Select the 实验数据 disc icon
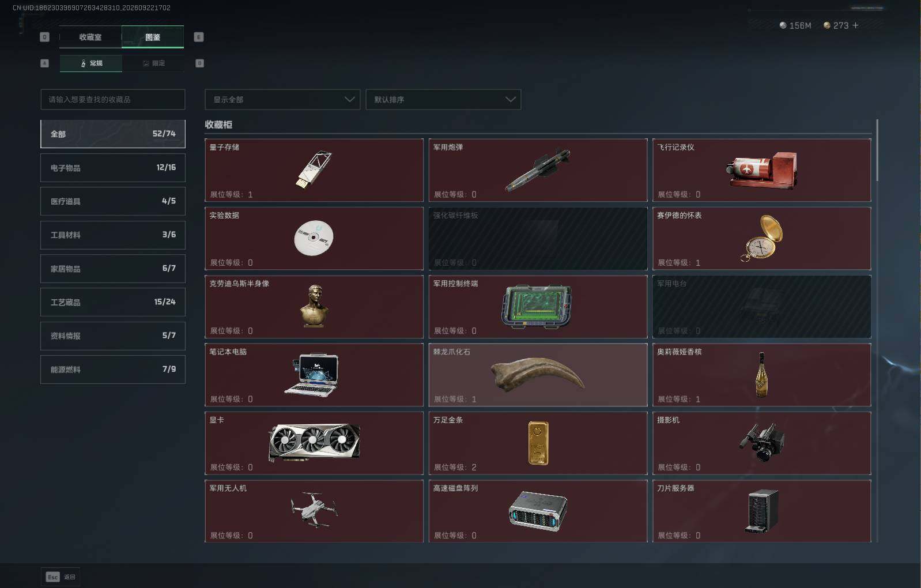This screenshot has height=588, width=921. (314, 238)
